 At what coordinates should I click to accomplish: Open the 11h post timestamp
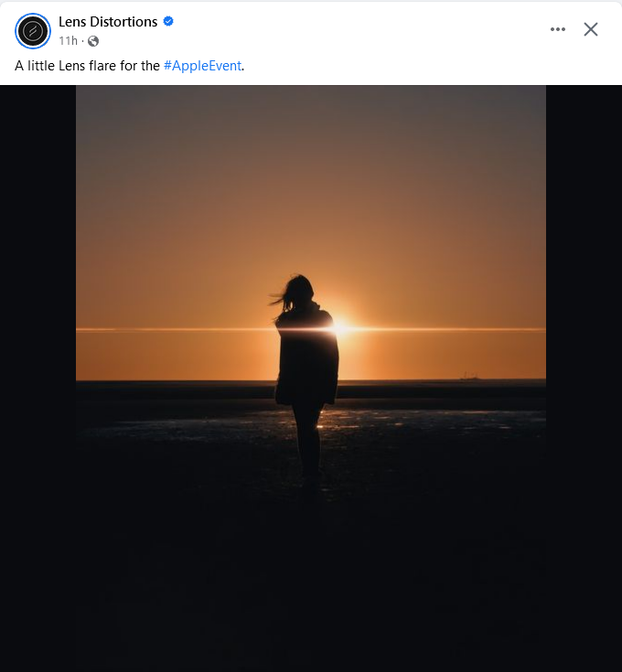[x=68, y=41]
